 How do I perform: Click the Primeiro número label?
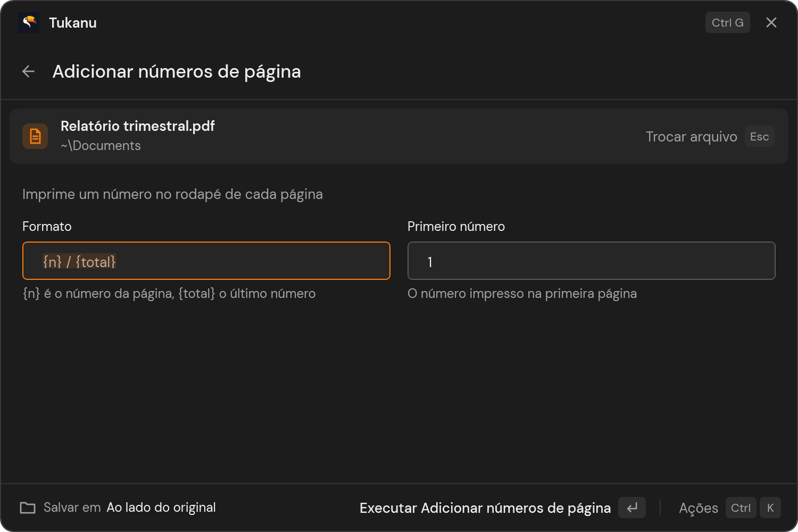tap(456, 226)
